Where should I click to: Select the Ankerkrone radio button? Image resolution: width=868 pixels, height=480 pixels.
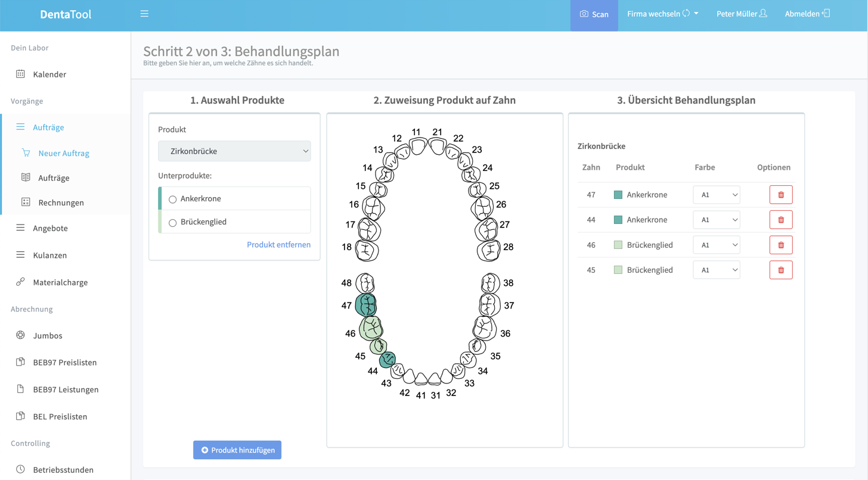pos(173,199)
